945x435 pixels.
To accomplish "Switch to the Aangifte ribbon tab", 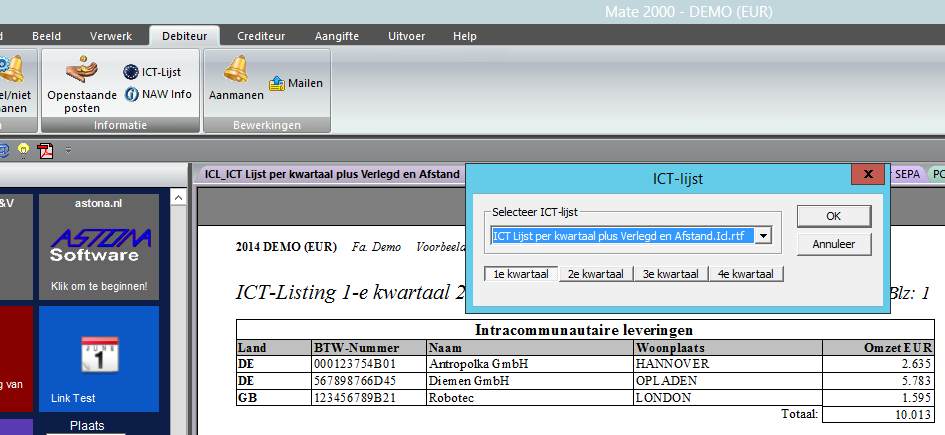I will click(337, 36).
